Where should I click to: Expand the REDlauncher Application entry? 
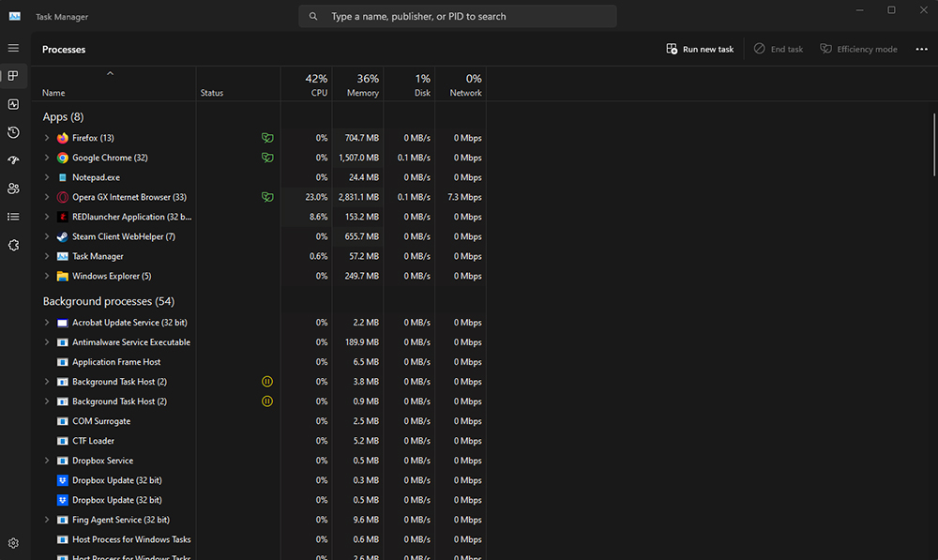[47, 218]
